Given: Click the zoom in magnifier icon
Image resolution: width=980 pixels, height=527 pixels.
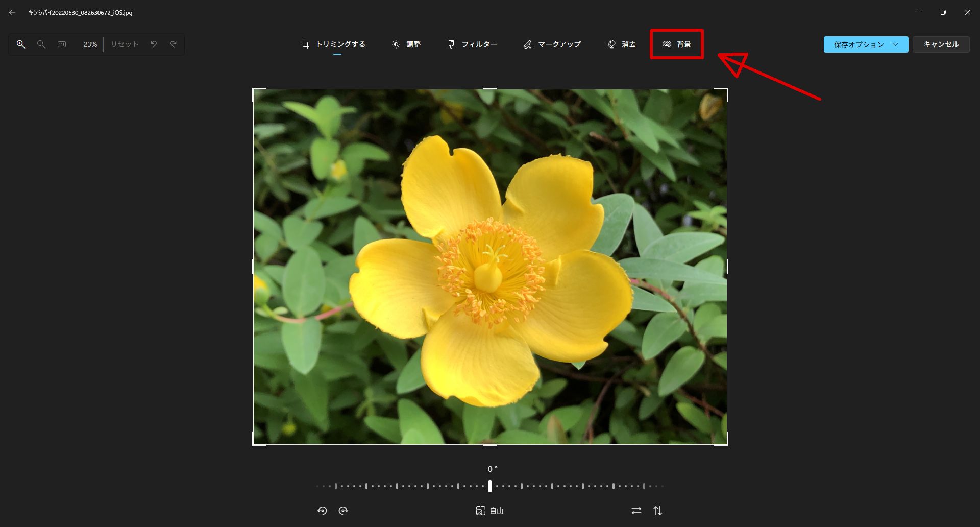Looking at the screenshot, I should tap(21, 44).
